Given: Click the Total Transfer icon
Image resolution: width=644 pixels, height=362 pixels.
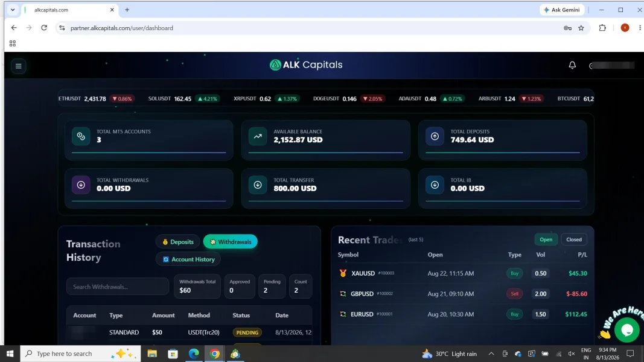Looking at the screenshot, I should 258,185.
